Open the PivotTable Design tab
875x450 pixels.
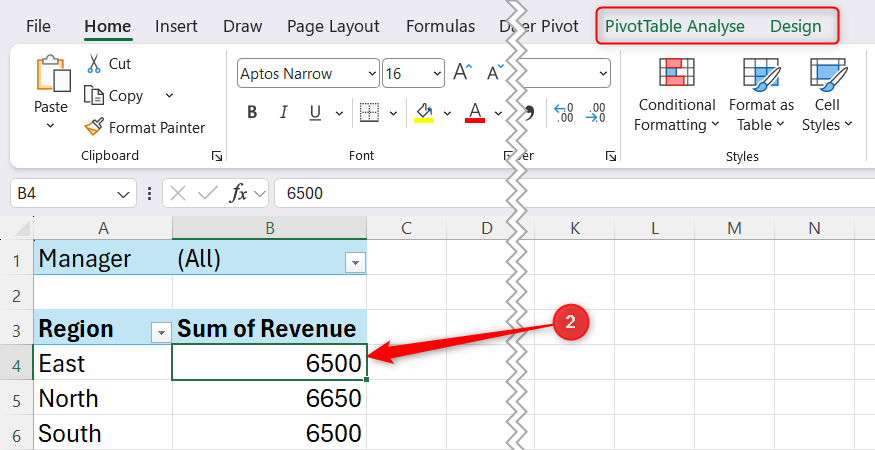(795, 26)
